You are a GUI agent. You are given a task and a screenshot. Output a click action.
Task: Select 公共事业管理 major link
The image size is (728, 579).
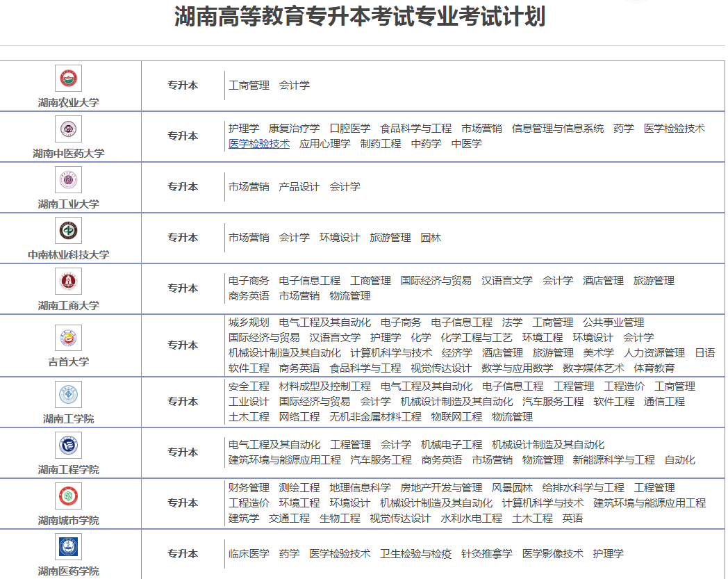coord(613,323)
